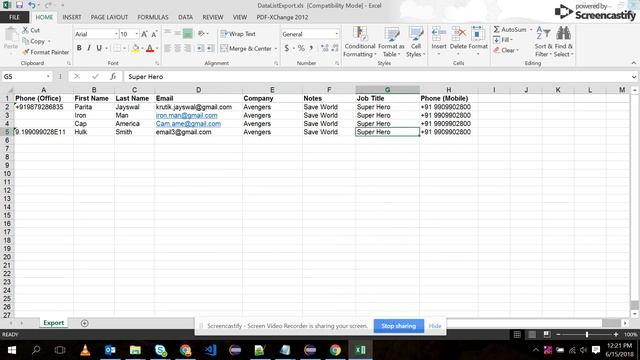Viewport: 640px width, 360px height.
Task: Apply the Percent style format
Action: (301, 48)
